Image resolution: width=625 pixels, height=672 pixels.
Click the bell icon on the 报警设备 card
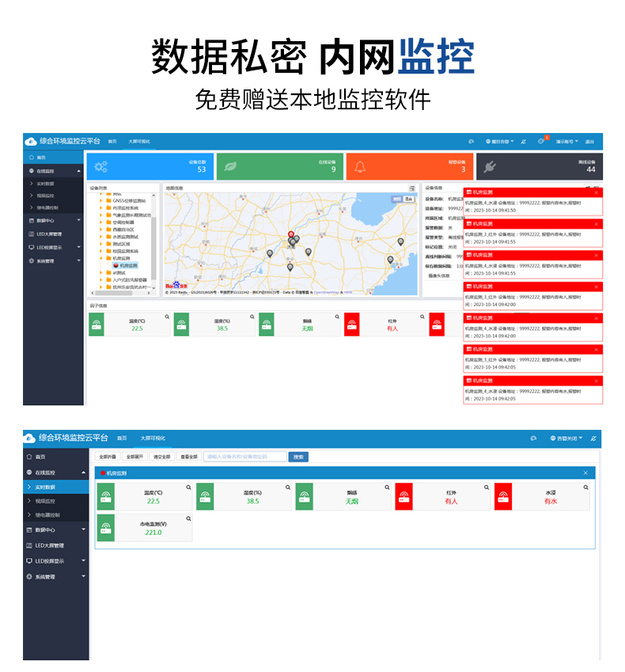(x=360, y=167)
